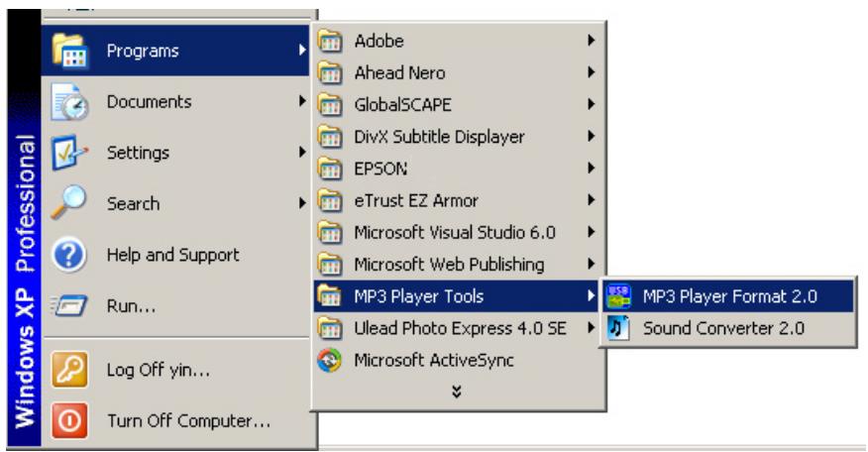Image resolution: width=868 pixels, height=452 pixels.
Task: Expand the Ulead Photo Express submenu arrow
Action: pyautogui.click(x=592, y=328)
